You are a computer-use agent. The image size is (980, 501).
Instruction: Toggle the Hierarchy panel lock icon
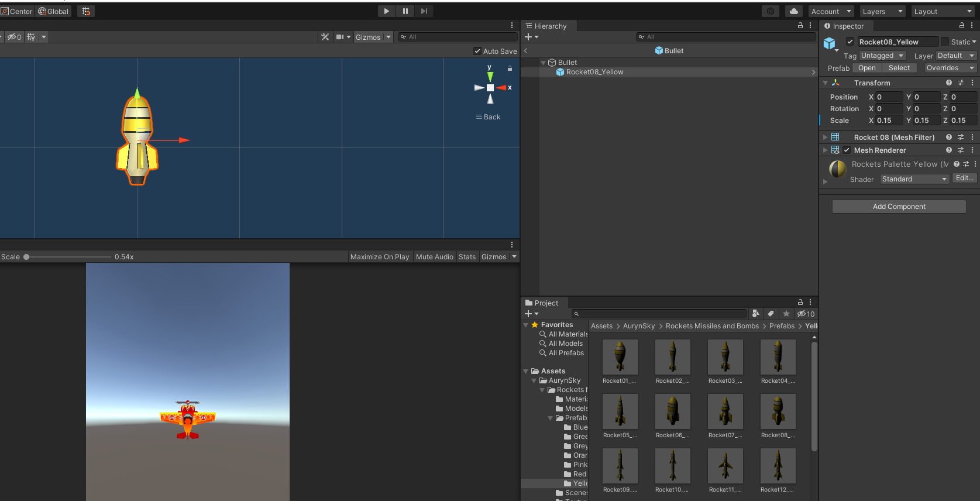point(800,26)
